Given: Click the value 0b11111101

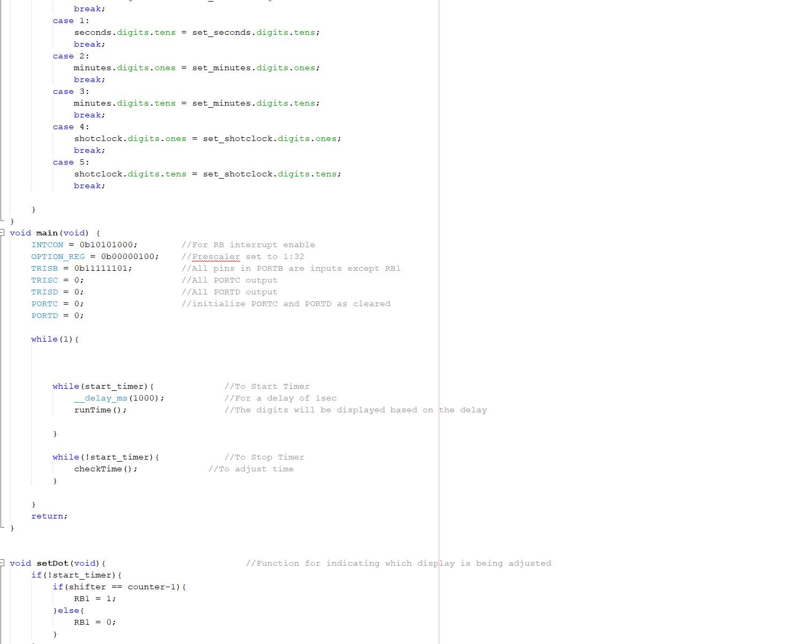Looking at the screenshot, I should tap(100, 269).
